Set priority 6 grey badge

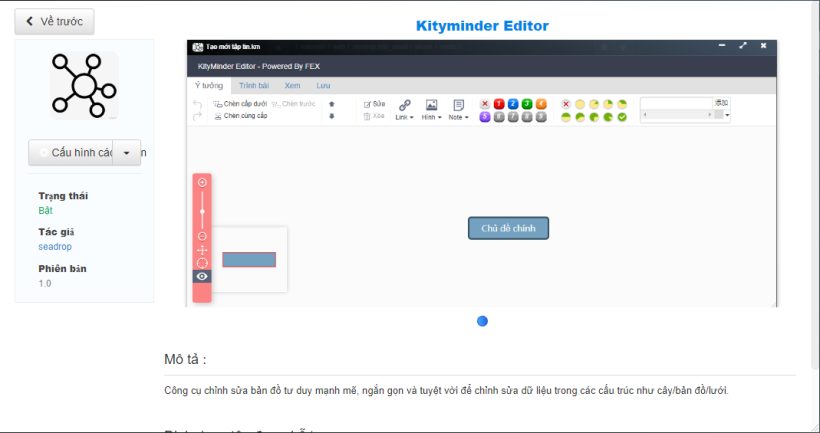coord(499,117)
